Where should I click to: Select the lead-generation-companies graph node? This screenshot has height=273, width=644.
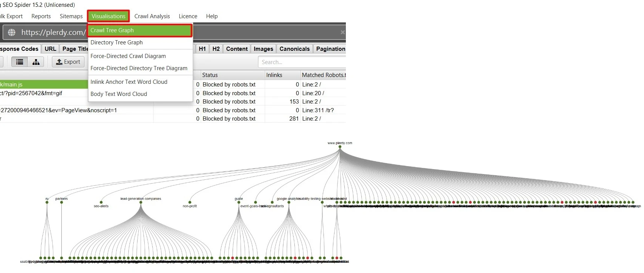tap(141, 202)
